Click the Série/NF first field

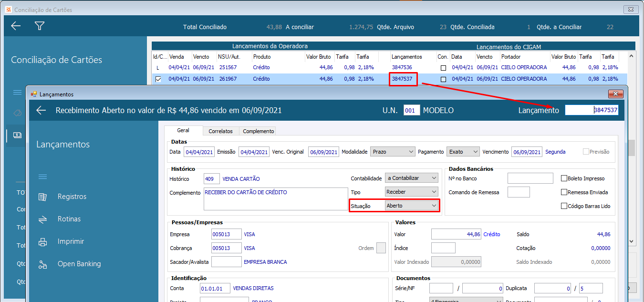[x=441, y=288]
